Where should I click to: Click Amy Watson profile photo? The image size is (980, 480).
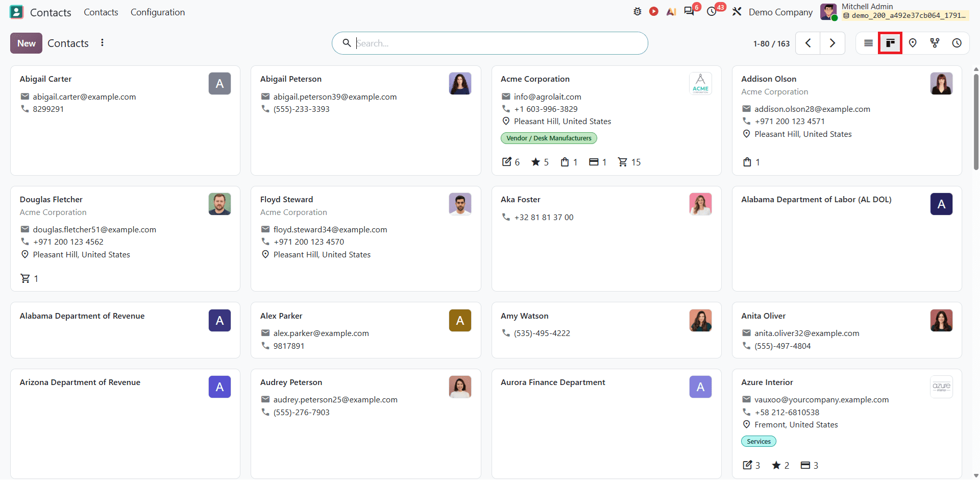tap(700, 321)
